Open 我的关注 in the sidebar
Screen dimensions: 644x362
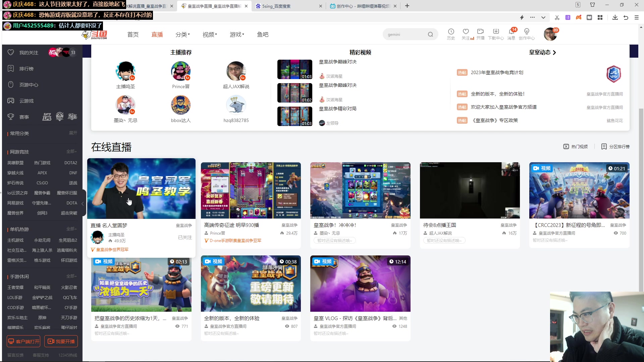pyautogui.click(x=29, y=53)
